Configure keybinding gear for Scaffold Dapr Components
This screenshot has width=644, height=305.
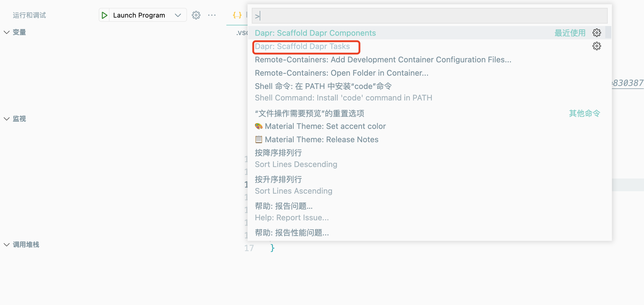pyautogui.click(x=596, y=33)
